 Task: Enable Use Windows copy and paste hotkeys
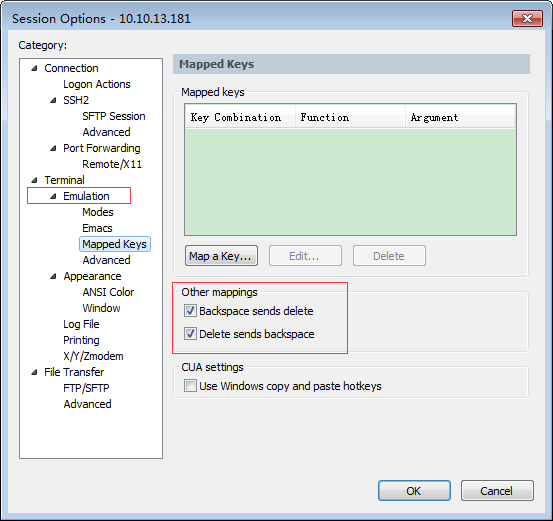click(x=190, y=386)
